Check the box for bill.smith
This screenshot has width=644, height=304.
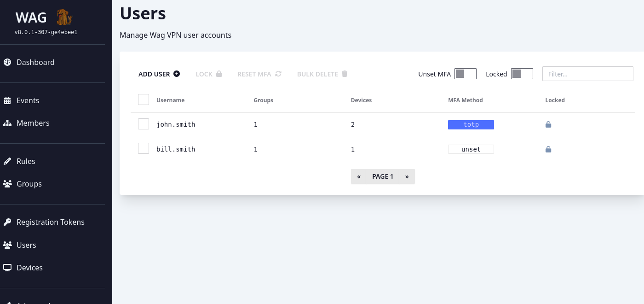tap(144, 148)
